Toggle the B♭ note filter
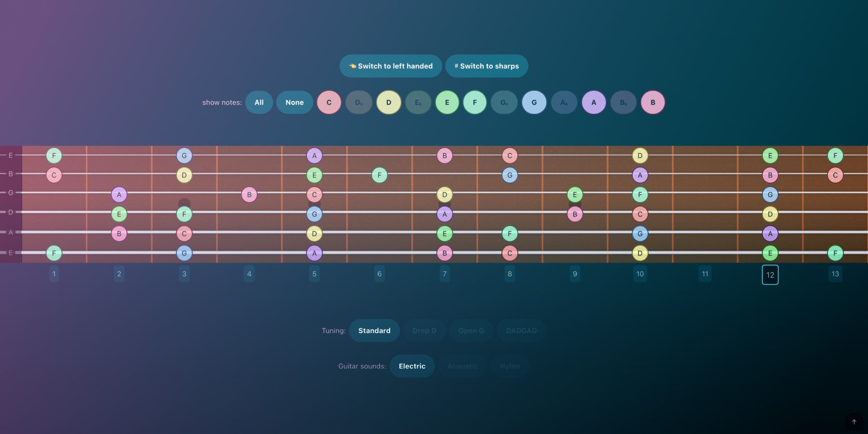 (x=623, y=102)
